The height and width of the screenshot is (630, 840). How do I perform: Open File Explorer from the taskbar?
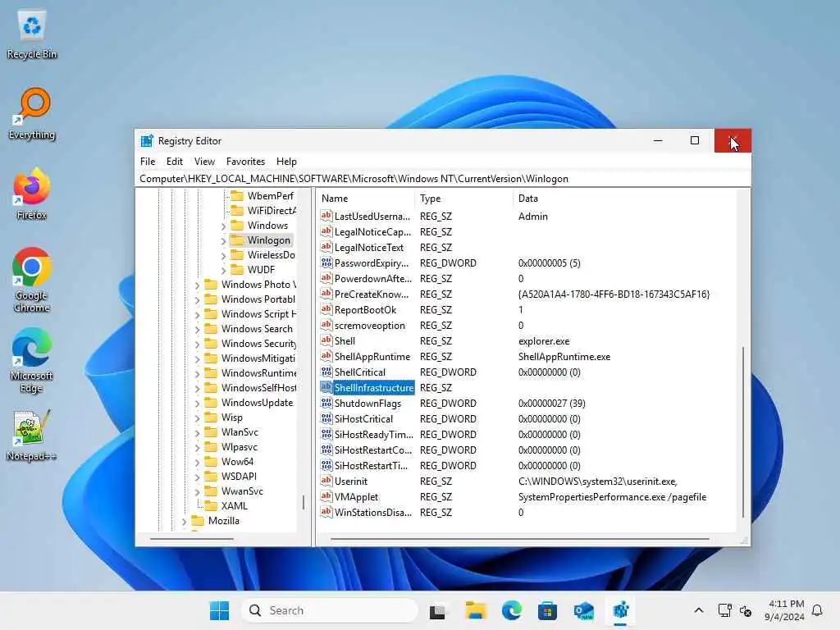[x=475, y=610]
